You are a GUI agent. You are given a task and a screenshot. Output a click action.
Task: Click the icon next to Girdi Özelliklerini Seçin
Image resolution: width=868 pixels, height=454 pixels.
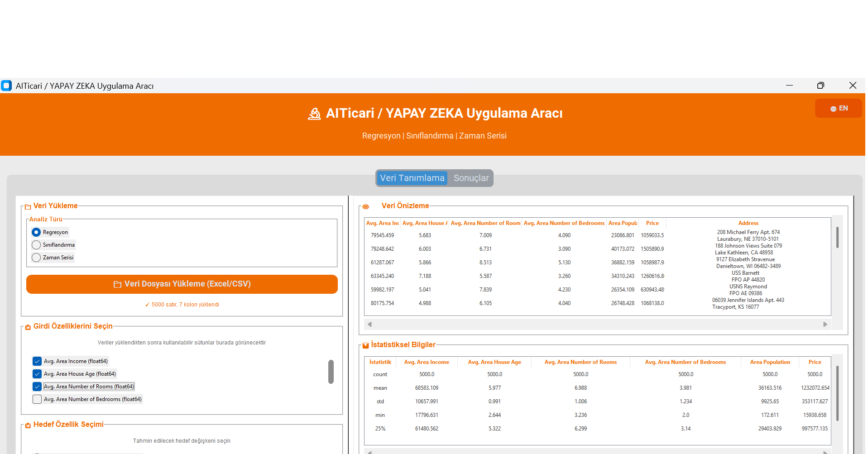coord(28,327)
